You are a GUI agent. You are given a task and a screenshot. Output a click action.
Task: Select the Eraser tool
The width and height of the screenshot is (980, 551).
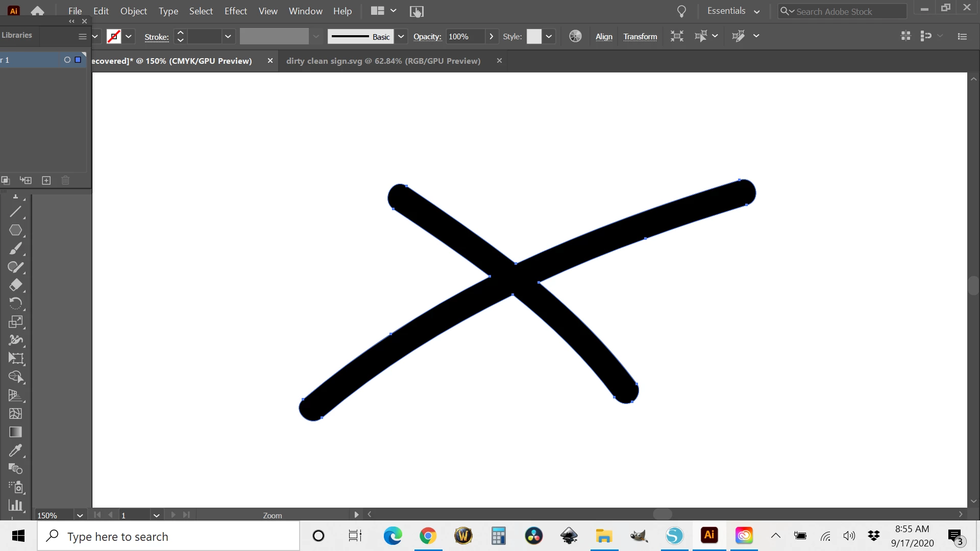(x=15, y=285)
